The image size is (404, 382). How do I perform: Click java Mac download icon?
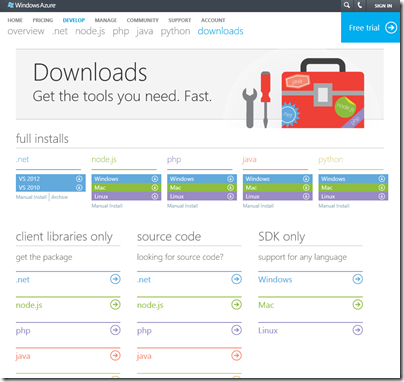click(306, 188)
